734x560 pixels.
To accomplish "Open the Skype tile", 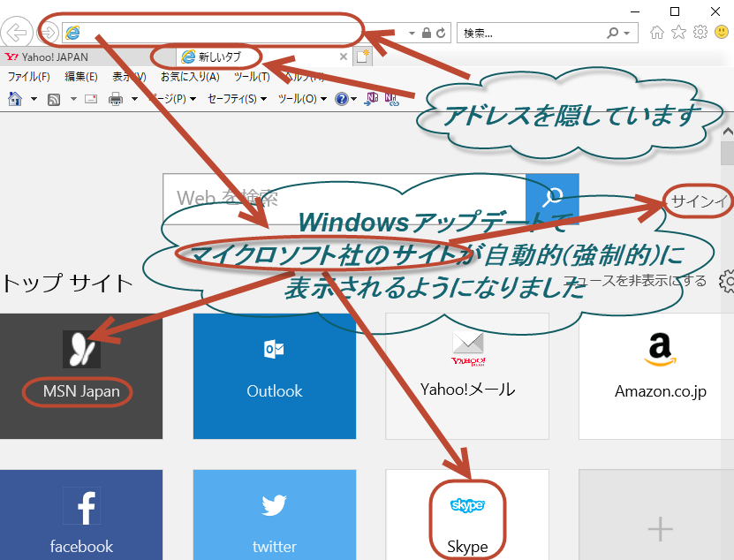I will pyautogui.click(x=467, y=515).
